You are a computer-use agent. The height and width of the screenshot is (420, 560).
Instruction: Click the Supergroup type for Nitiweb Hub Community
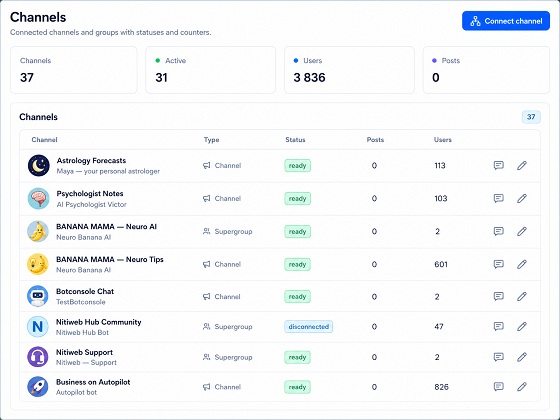click(x=228, y=326)
